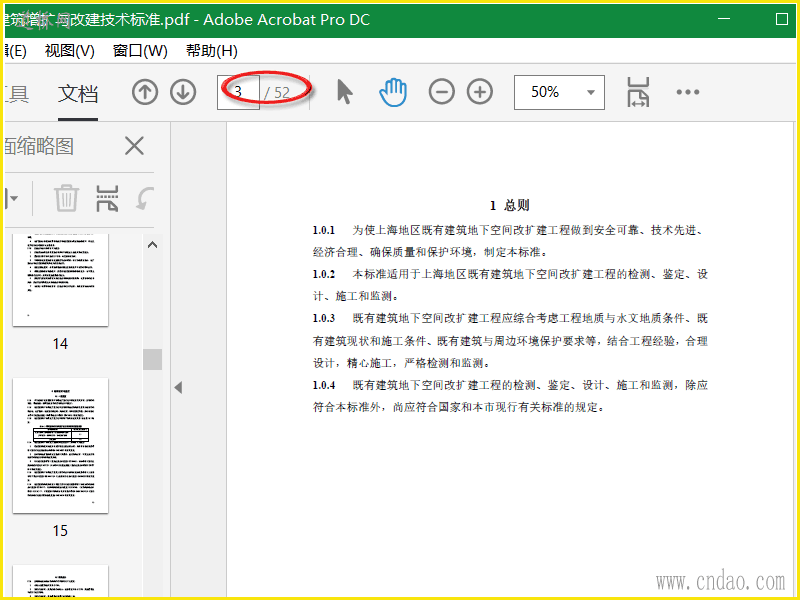Delete selected page with trash icon
The image size is (800, 600).
coord(66,198)
